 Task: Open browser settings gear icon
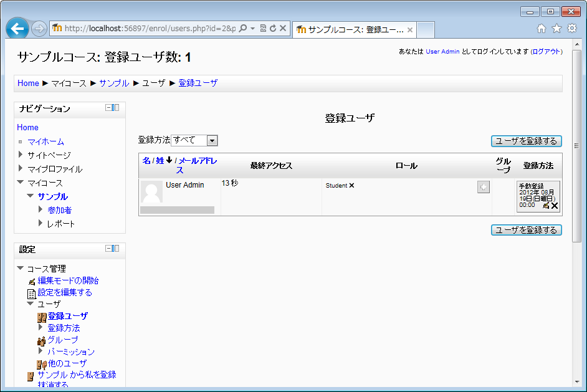coord(571,28)
